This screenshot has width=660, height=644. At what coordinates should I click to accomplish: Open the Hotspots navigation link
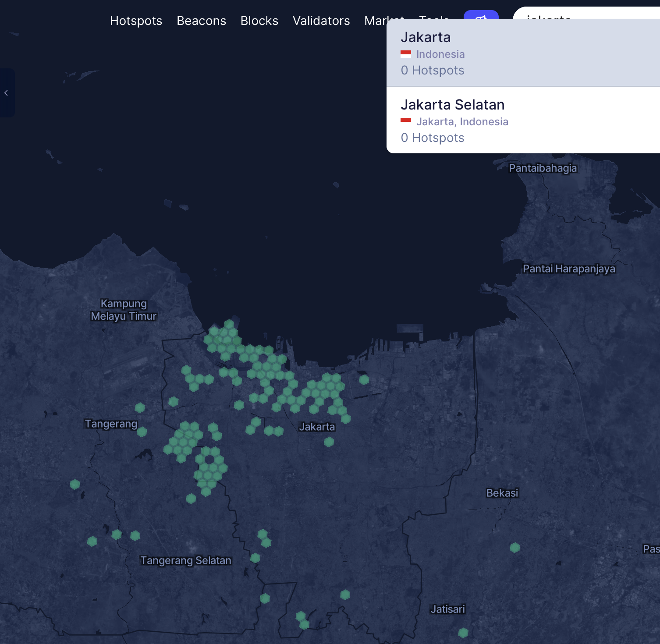(x=136, y=21)
